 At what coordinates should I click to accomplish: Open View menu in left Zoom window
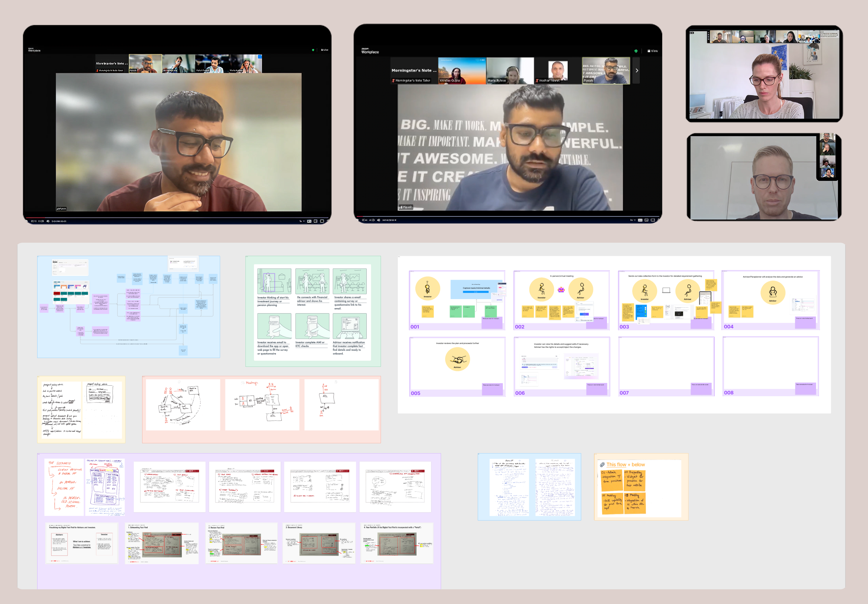click(324, 49)
